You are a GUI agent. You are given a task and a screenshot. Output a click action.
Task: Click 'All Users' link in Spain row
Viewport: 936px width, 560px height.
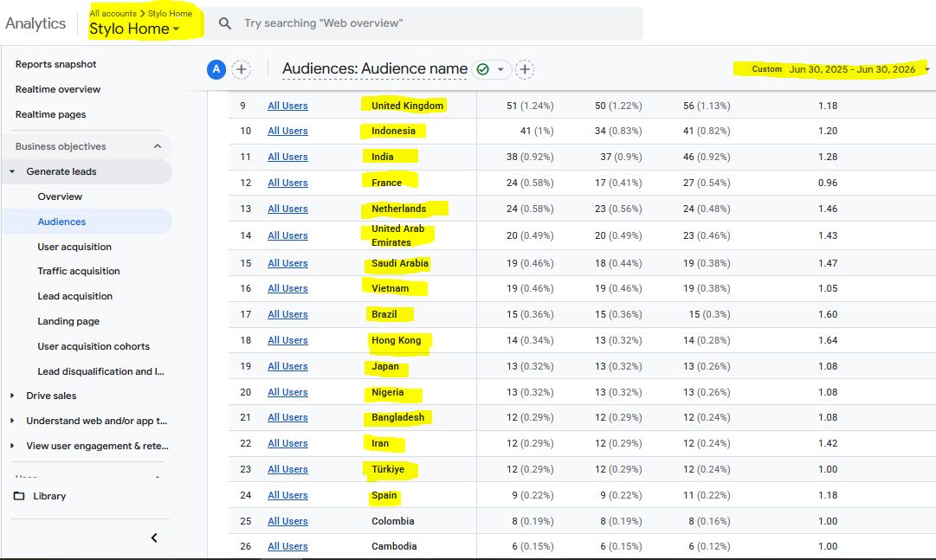point(287,496)
